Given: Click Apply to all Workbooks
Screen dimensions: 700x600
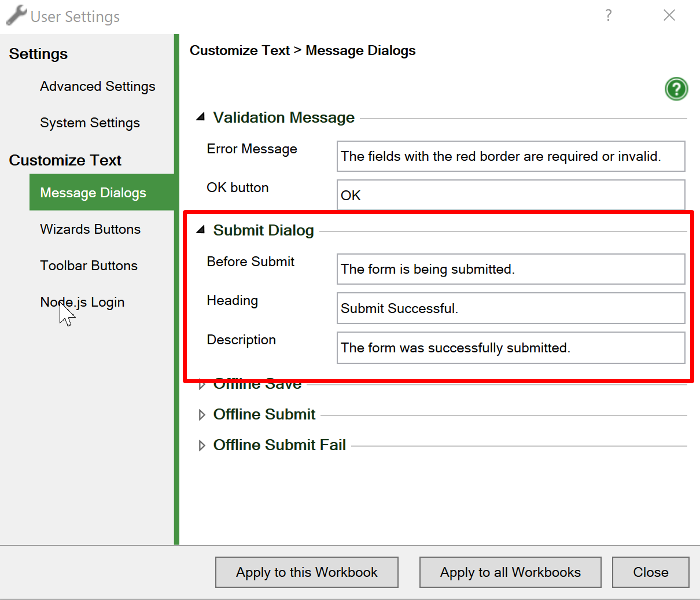Looking at the screenshot, I should click(x=510, y=572).
